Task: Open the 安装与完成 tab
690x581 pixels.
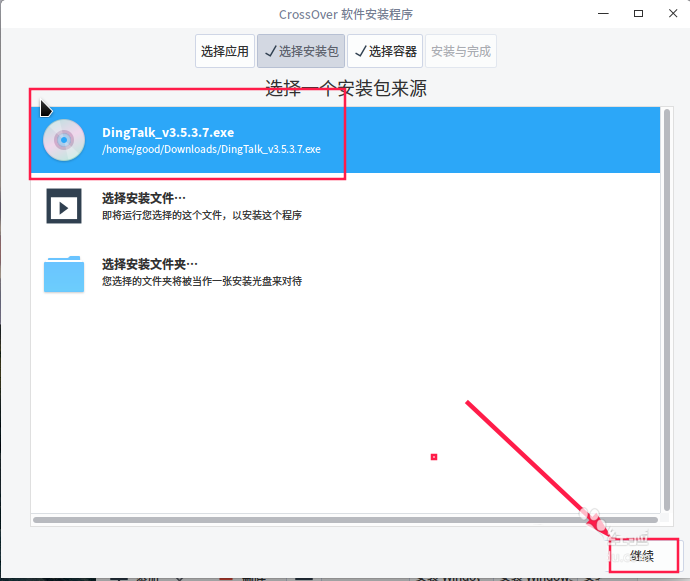Action: coord(461,51)
